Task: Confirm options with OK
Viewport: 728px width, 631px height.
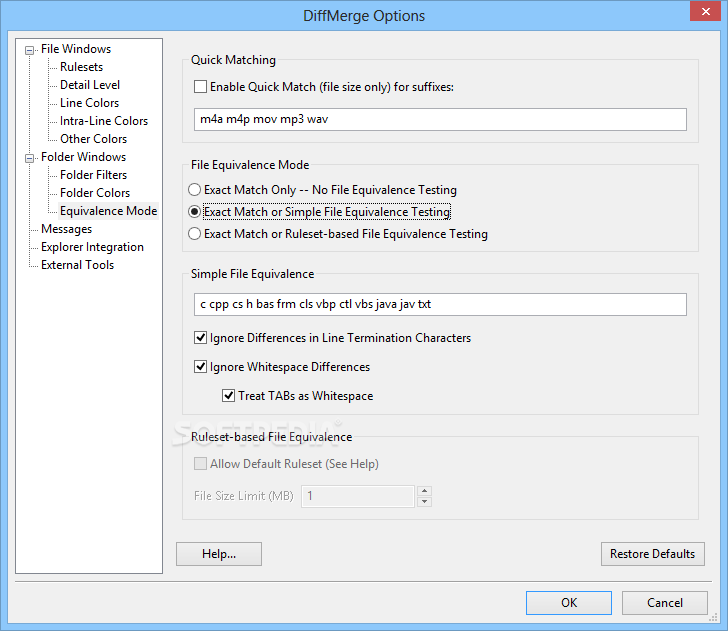Action: [x=569, y=603]
